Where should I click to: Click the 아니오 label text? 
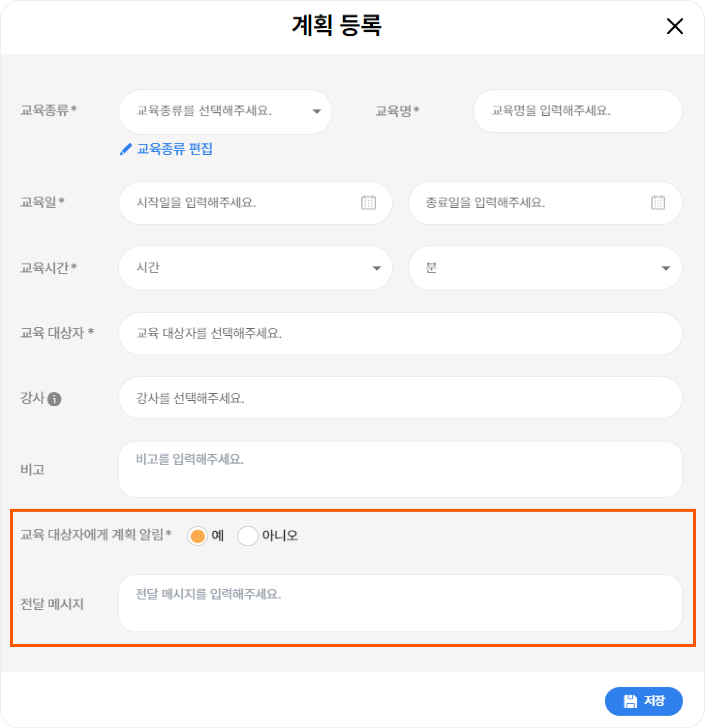pyautogui.click(x=280, y=535)
